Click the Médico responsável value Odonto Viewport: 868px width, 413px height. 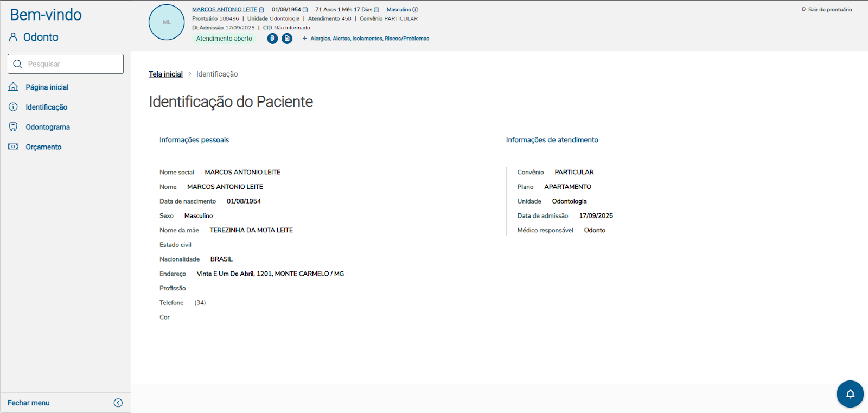(595, 230)
